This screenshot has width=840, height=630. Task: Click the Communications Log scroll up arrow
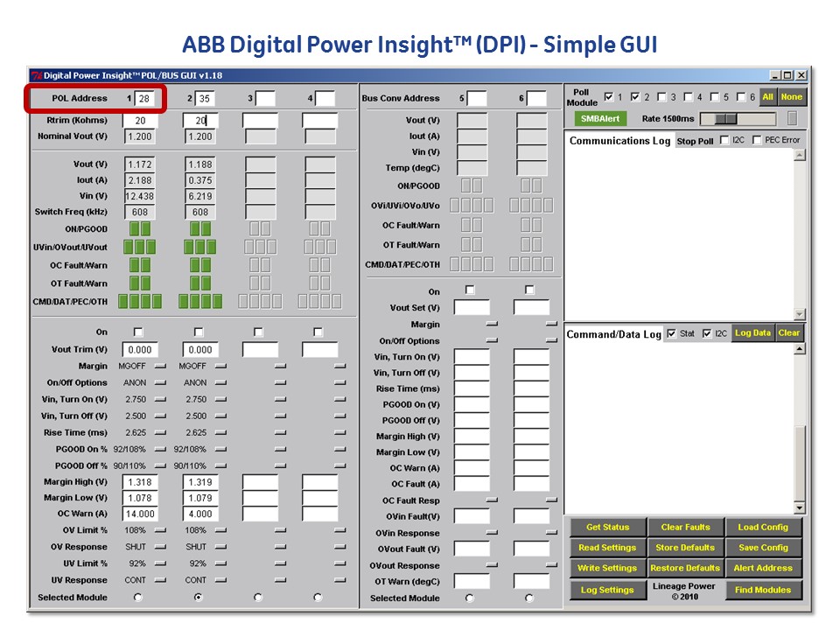[x=799, y=156]
